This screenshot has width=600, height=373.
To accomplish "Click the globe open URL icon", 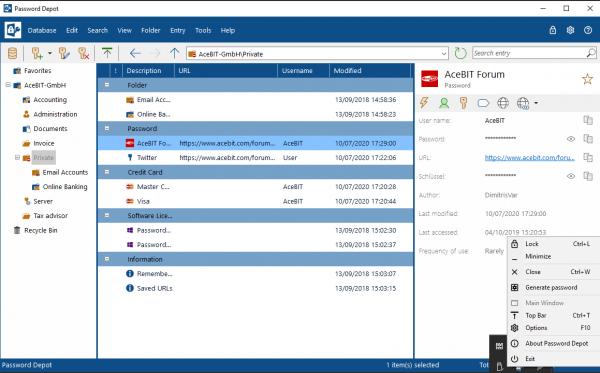I will point(503,103).
